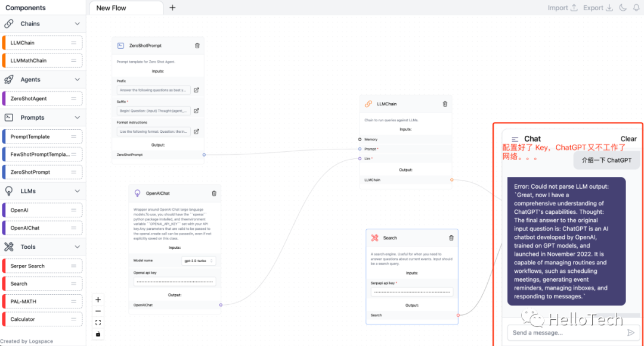Click the Error LLM output chat message

[566, 241]
